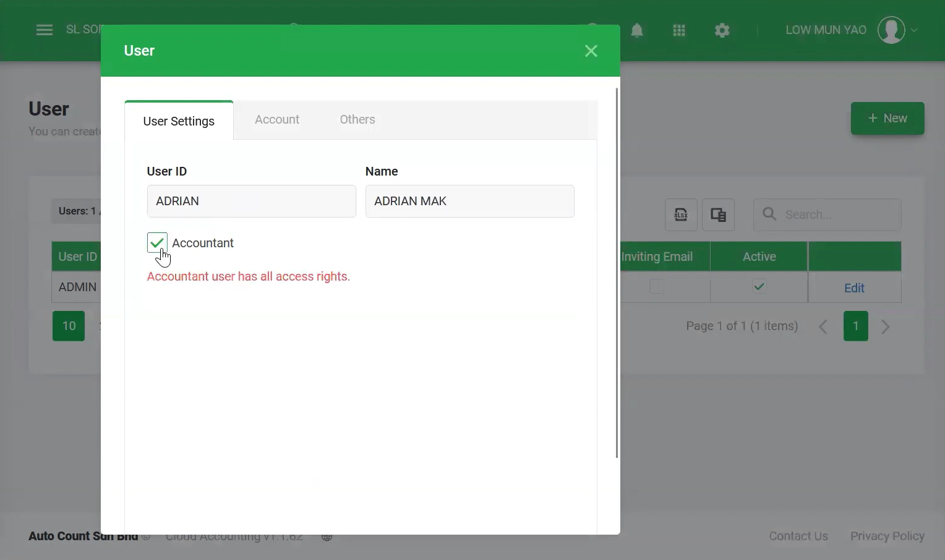Close the User dialog
This screenshot has height=560, width=945.
[x=591, y=51]
